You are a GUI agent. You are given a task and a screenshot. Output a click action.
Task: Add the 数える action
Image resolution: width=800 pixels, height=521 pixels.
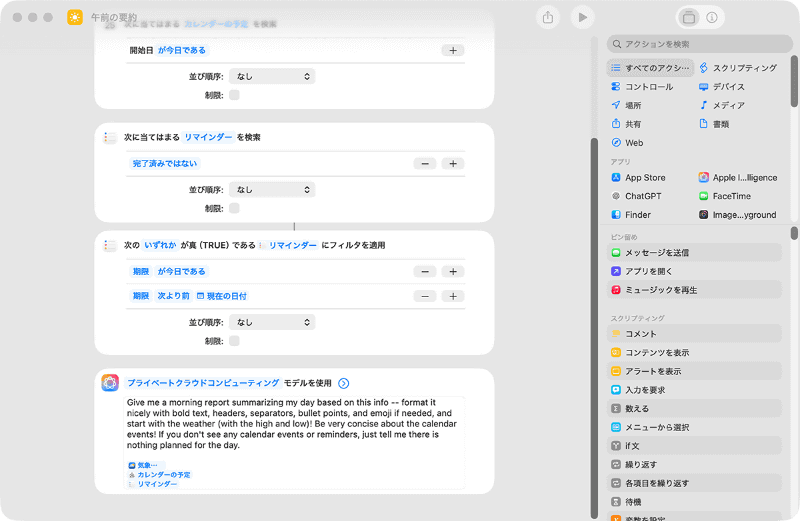(694, 409)
